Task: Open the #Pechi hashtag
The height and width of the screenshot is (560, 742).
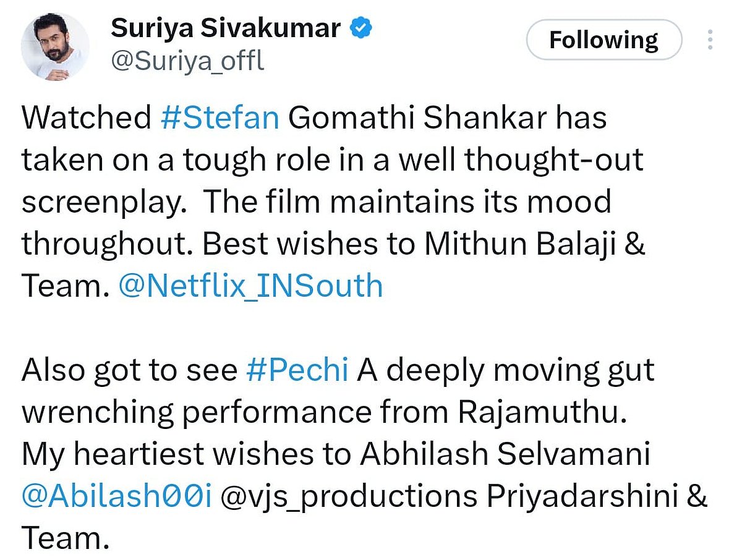Action: (297, 370)
